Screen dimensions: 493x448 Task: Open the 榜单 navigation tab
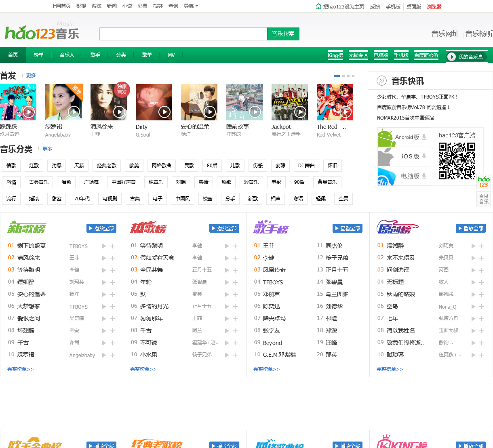tap(39, 55)
